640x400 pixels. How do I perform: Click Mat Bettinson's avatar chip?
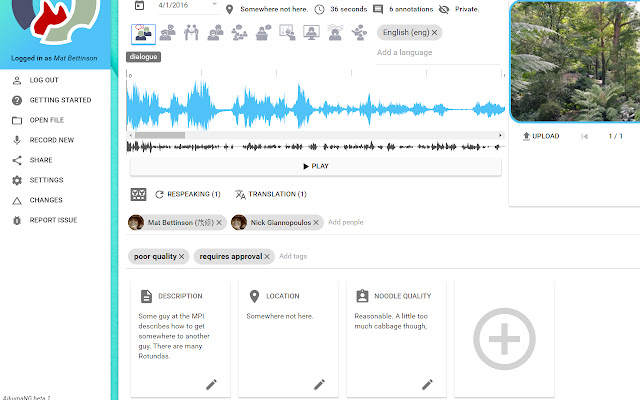(x=136, y=222)
